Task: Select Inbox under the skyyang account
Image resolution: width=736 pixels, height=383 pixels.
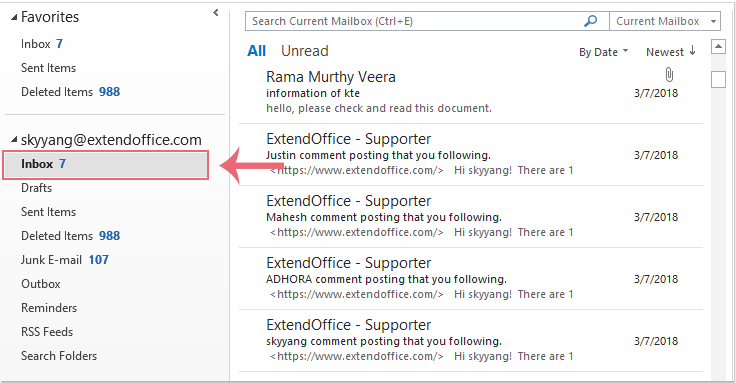Action: point(106,164)
